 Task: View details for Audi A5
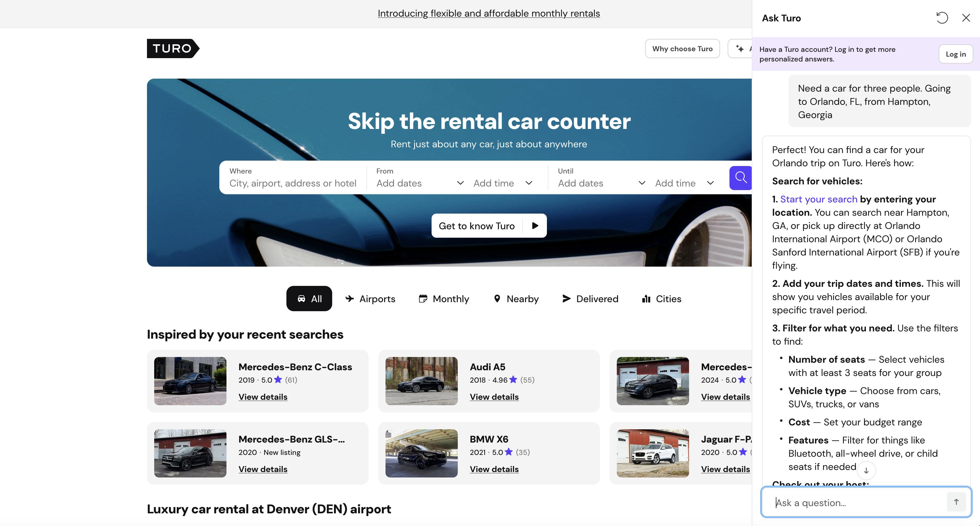coord(494,397)
